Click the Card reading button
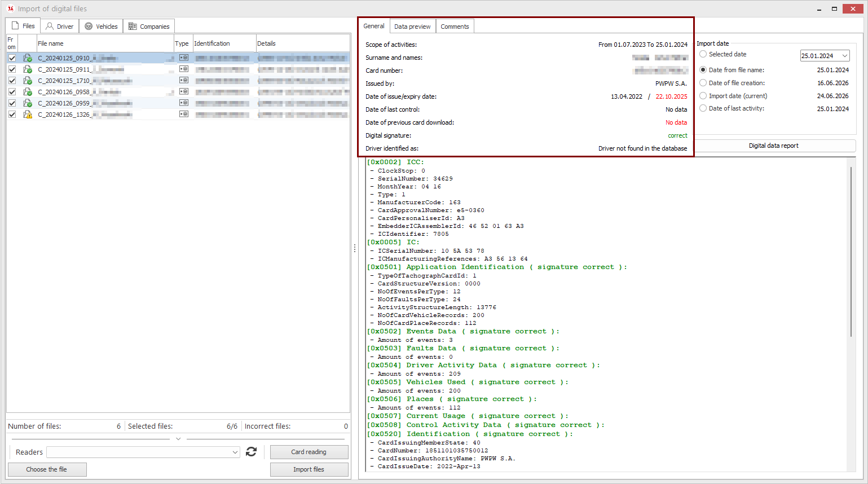This screenshot has height=484, width=868. click(309, 452)
